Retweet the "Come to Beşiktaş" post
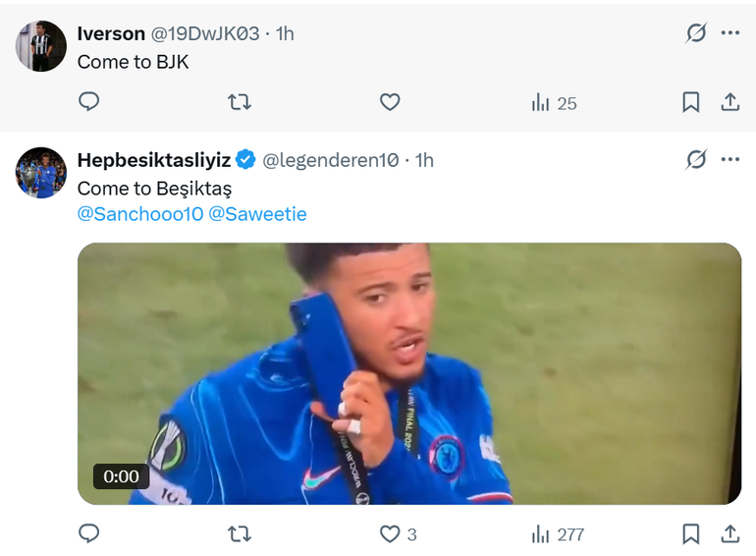 (x=240, y=533)
